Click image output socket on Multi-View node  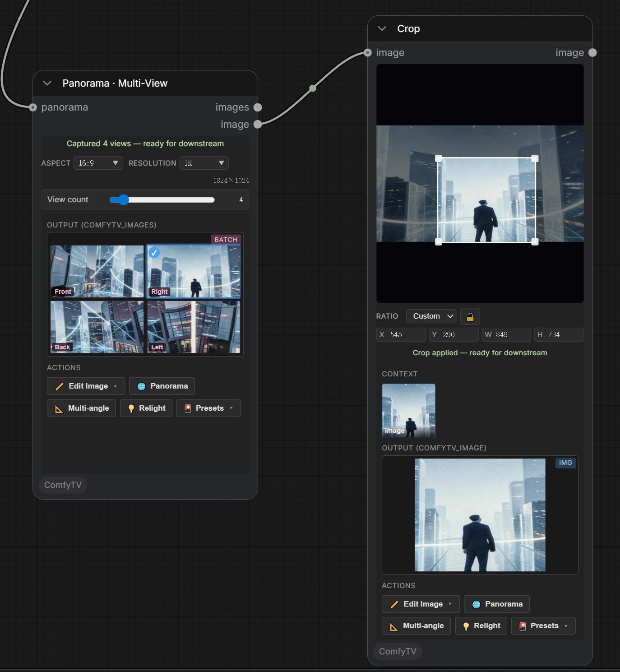click(258, 125)
